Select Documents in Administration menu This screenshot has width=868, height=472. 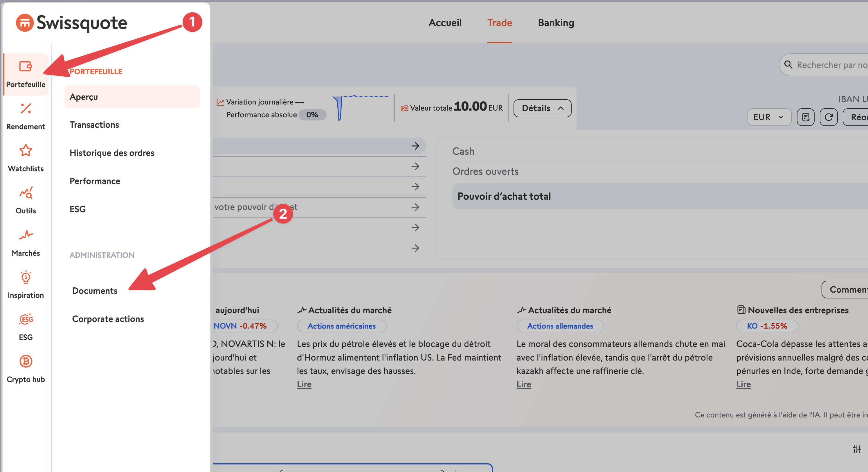(x=95, y=290)
